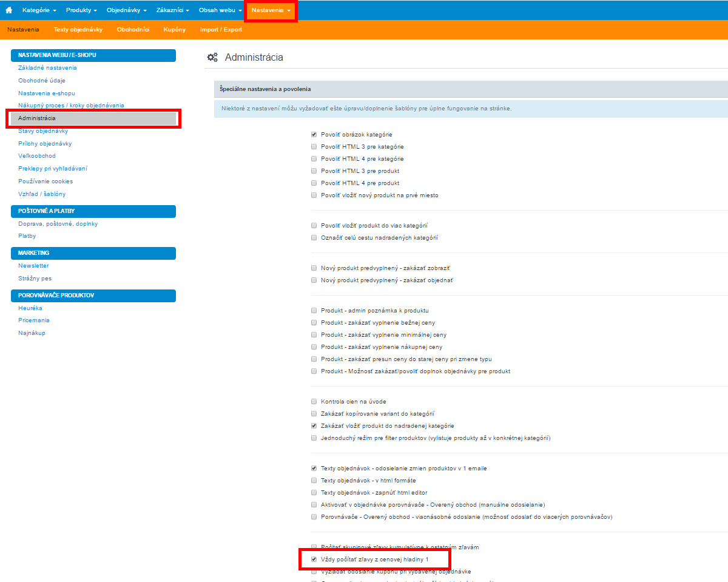Enable Kontrola cien na úvode
The image size is (728, 582).
pyautogui.click(x=314, y=402)
